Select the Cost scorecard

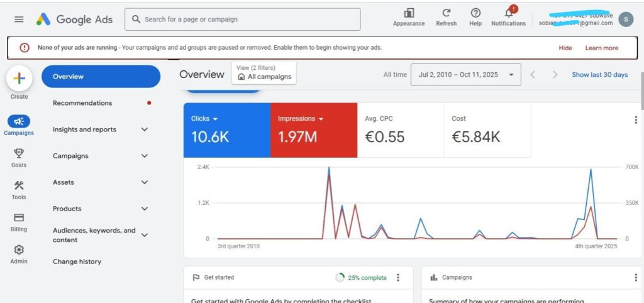tap(487, 130)
